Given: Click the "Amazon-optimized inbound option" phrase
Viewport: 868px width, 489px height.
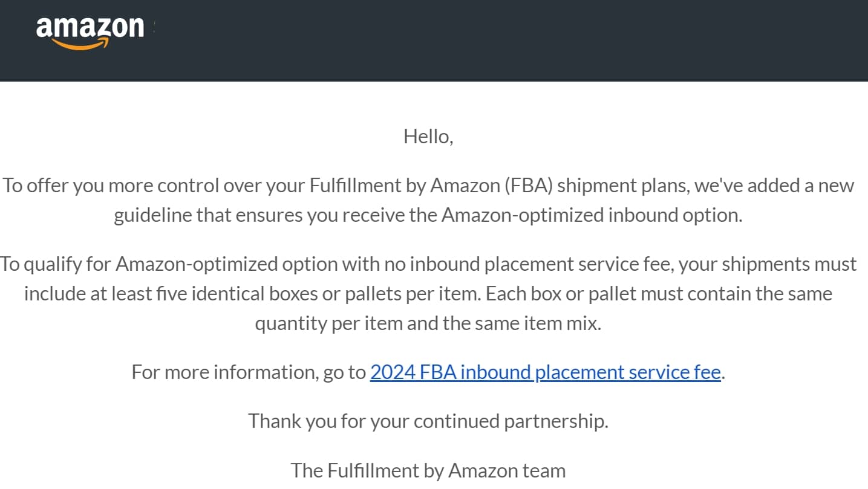Looking at the screenshot, I should point(592,215).
